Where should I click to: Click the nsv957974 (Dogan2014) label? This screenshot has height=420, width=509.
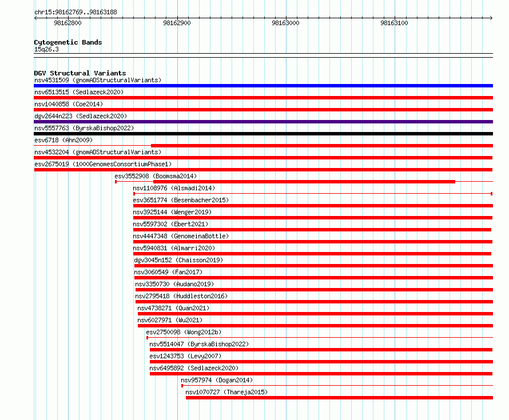pos(217,380)
